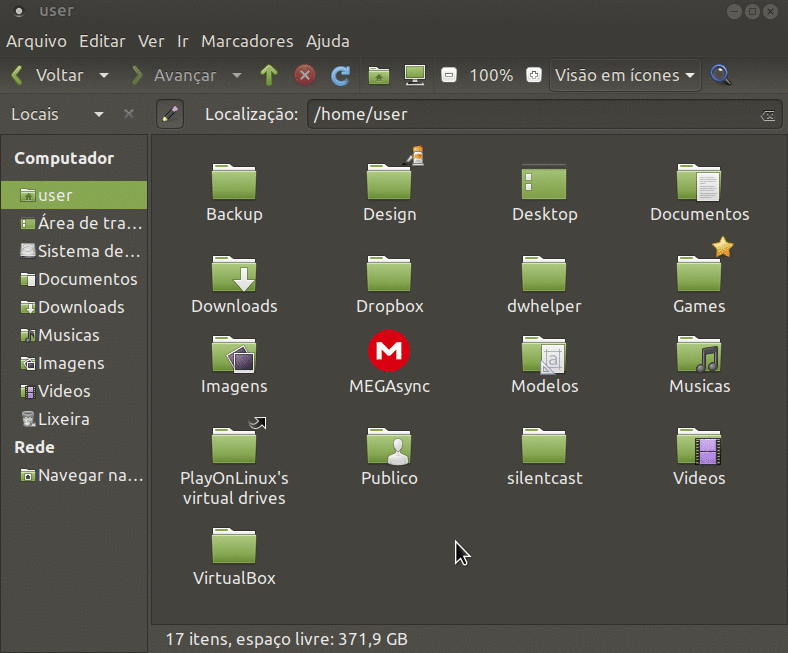Open file search with the magnifier icon
Screen dimensions: 788x653
(x=721, y=75)
